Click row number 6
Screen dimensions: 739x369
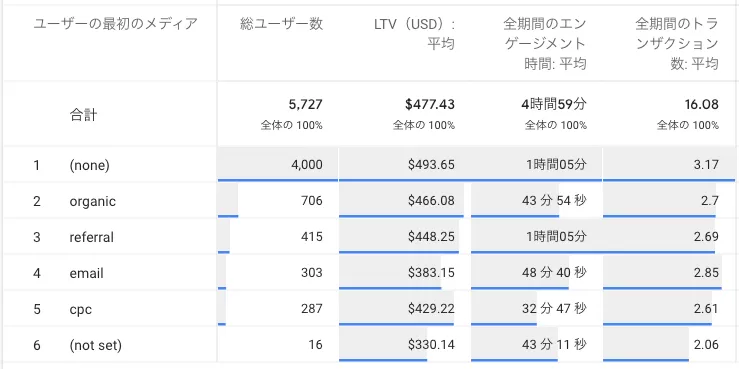coord(37,345)
